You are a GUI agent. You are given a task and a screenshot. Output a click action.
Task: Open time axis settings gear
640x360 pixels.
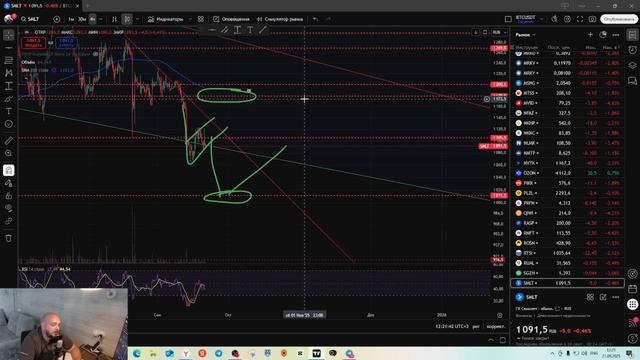click(500, 315)
